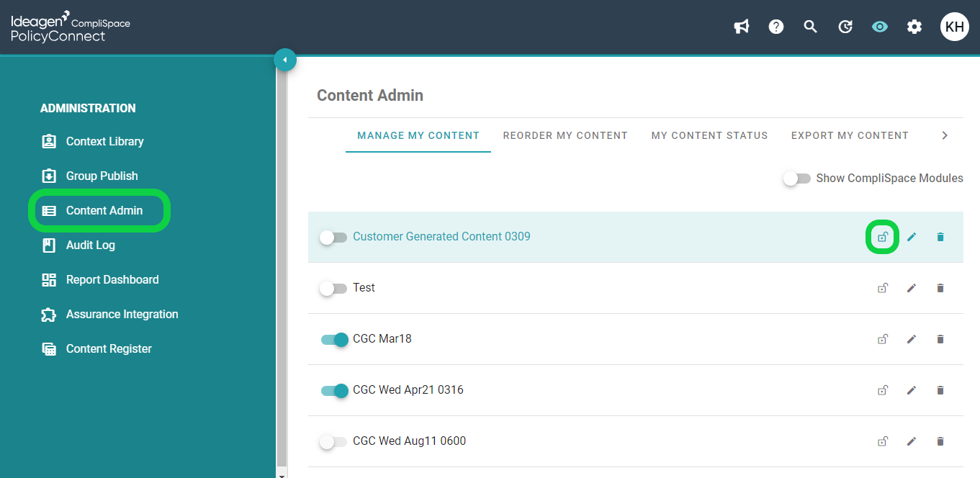Navigate to Assurance Integration
Image resolution: width=980 pixels, height=478 pixels.
122,314
